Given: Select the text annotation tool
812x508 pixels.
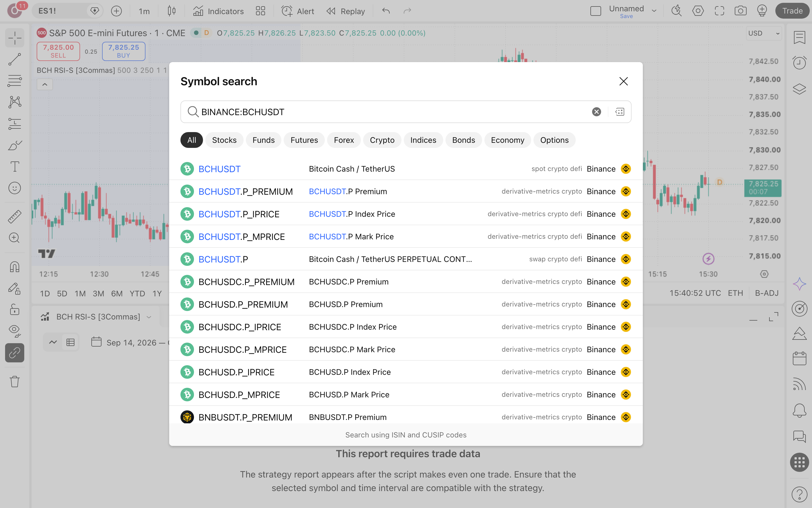Looking at the screenshot, I should pyautogui.click(x=15, y=167).
